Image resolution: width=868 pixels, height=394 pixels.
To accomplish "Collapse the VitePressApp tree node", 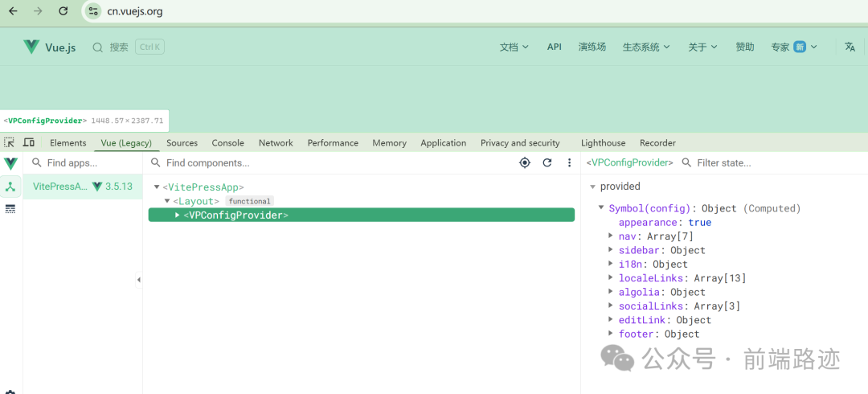I will (x=157, y=187).
